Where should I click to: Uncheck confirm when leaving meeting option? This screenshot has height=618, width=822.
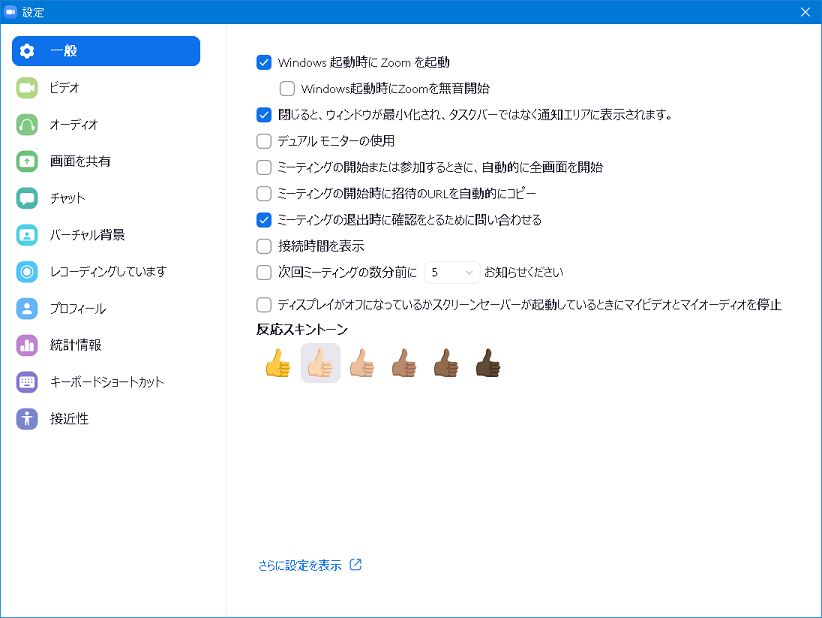[264, 220]
